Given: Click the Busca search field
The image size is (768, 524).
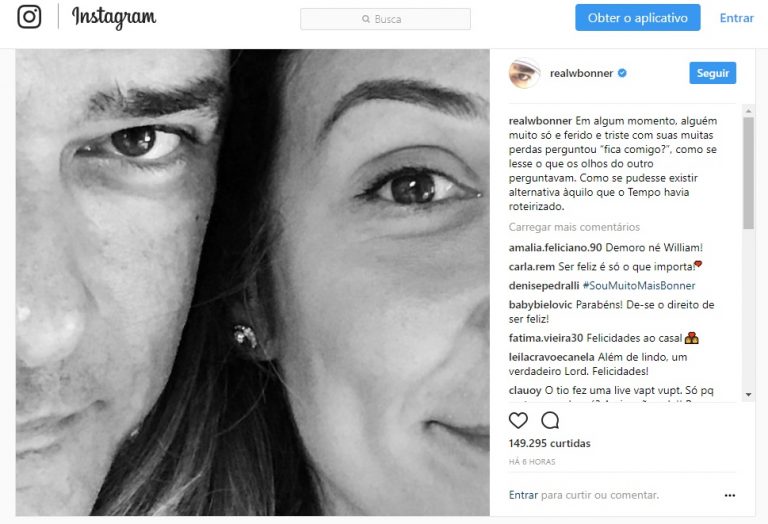Looking at the screenshot, I should pos(386,19).
